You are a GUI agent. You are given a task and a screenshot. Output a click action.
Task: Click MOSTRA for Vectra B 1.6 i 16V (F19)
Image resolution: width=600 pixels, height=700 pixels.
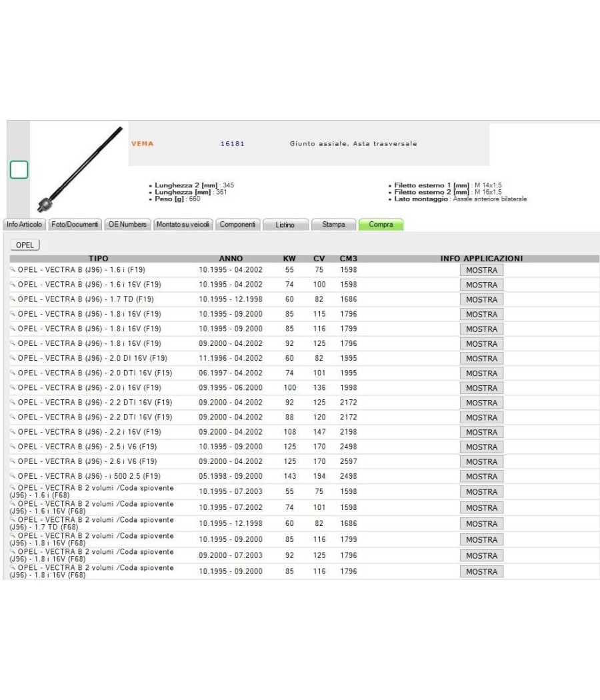[x=481, y=285]
